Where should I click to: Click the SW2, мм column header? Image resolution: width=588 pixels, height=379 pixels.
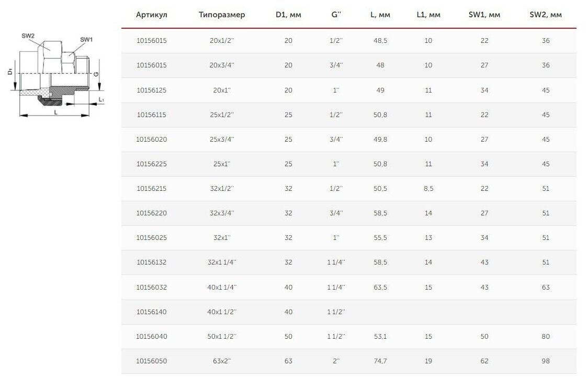[x=545, y=15]
